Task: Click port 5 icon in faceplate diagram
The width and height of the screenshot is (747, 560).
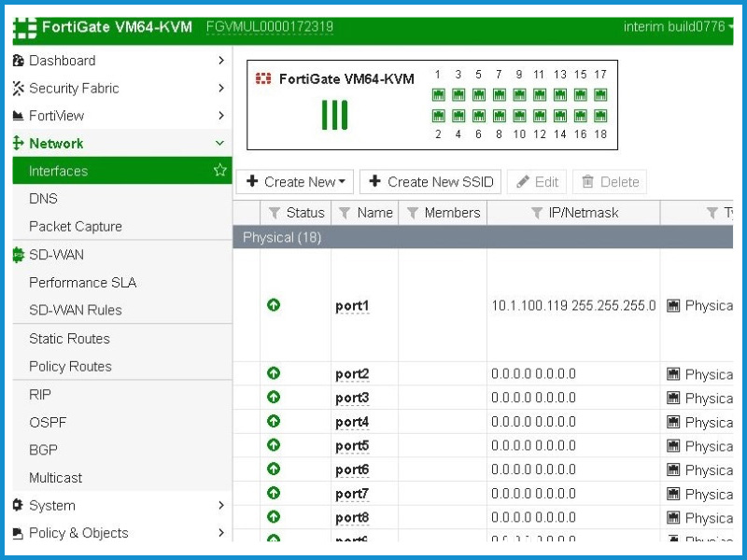Action: click(479, 95)
